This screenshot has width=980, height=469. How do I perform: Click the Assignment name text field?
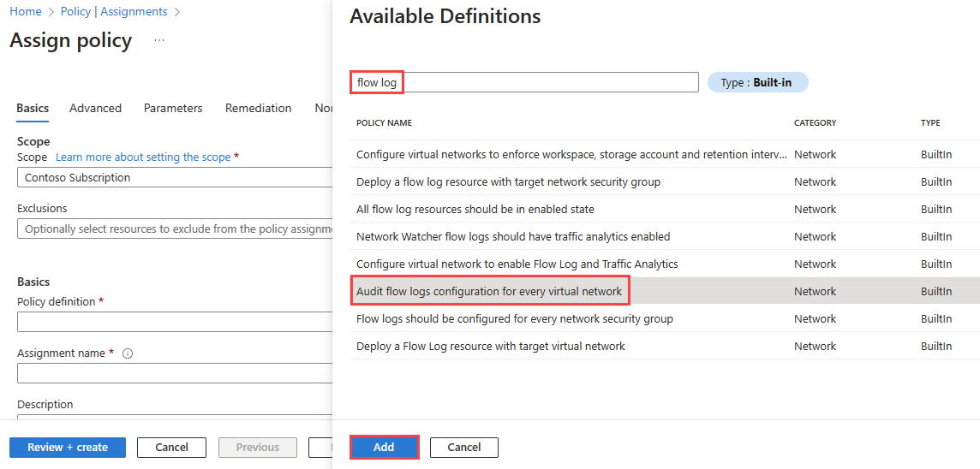pyautogui.click(x=175, y=373)
